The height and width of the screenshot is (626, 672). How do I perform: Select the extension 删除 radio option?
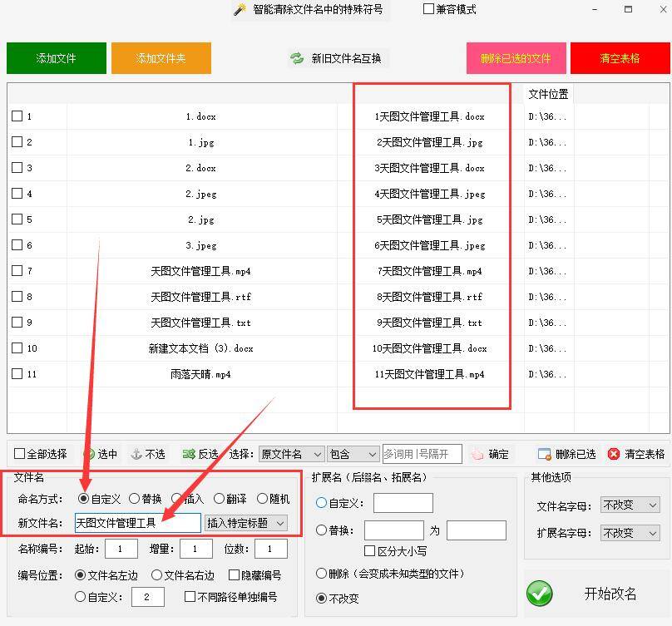[321, 574]
